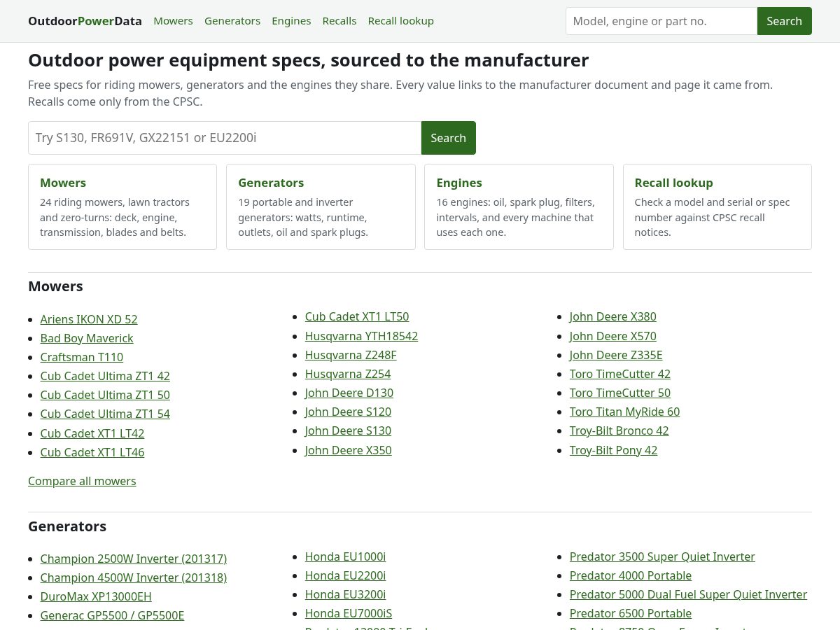Open Honda EU7000iS generator
Screen dimensions: 840x630
349,613
